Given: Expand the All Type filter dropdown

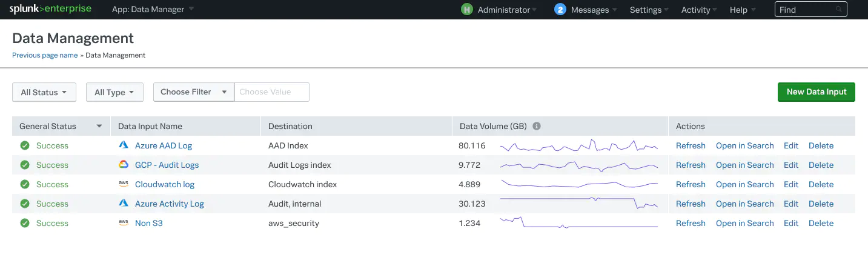Looking at the screenshot, I should pyautogui.click(x=114, y=92).
